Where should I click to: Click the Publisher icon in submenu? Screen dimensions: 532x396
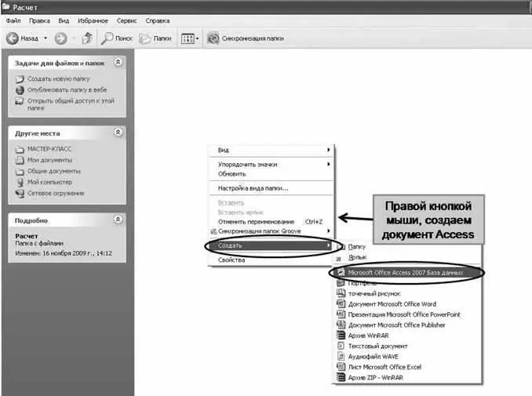(x=341, y=325)
